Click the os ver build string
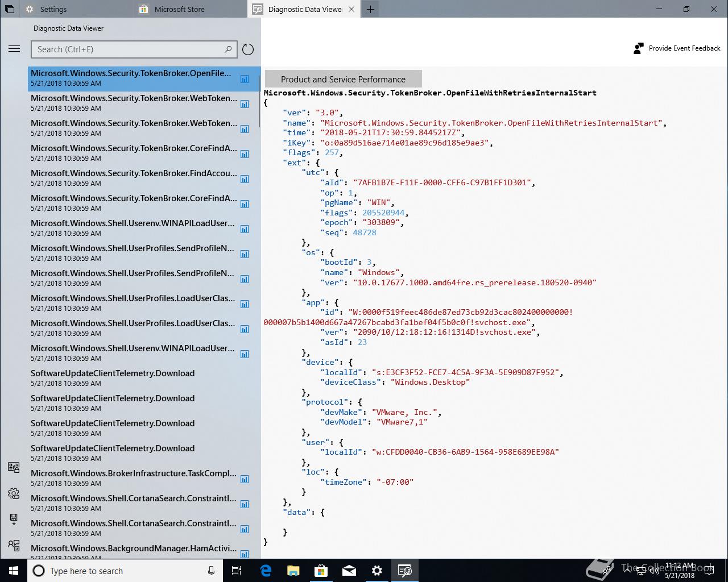Image resolution: width=728 pixels, height=582 pixels. click(x=474, y=282)
